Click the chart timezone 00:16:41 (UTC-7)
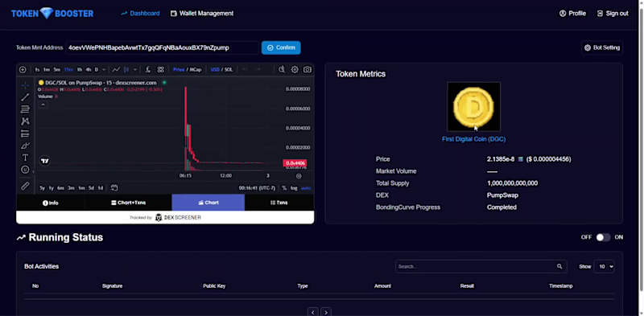Screen dimensions: 644x316 [257, 188]
